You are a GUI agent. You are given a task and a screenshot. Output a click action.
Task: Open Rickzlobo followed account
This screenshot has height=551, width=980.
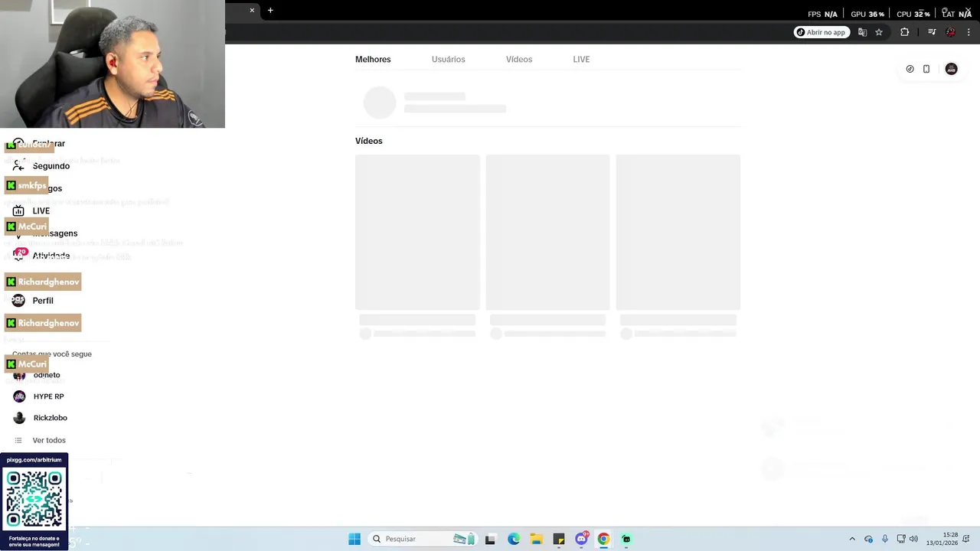(51, 418)
